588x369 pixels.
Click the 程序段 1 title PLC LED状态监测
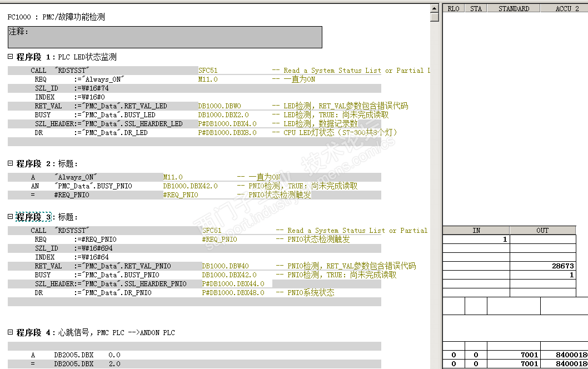[x=87, y=57]
